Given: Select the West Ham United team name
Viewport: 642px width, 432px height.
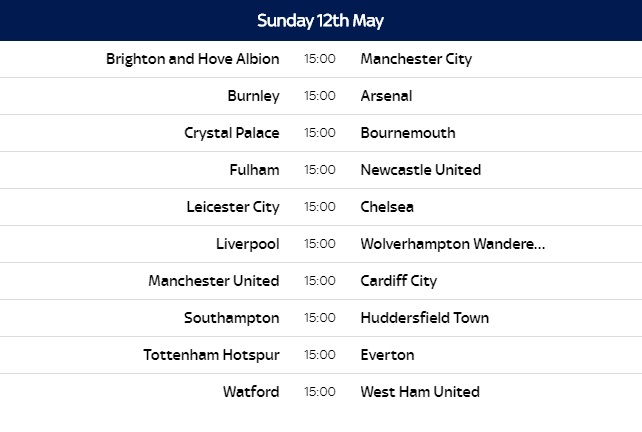Looking at the screenshot, I should click(x=420, y=392).
